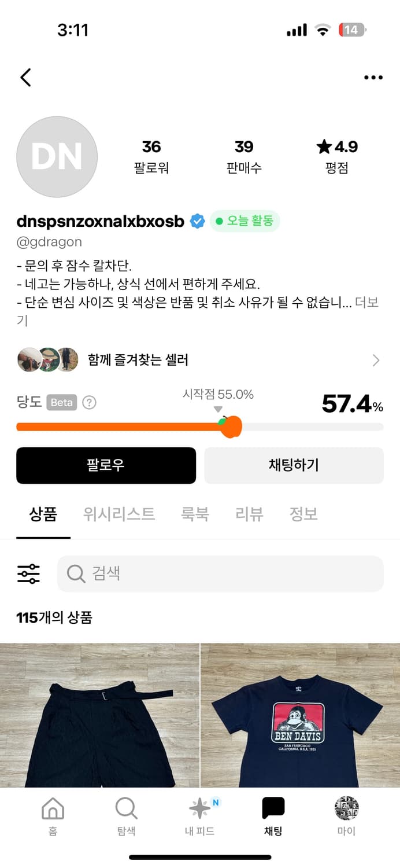Image resolution: width=400 pixels, height=868 pixels.
Task: Tap the back arrow at the top left
Action: tap(25, 77)
